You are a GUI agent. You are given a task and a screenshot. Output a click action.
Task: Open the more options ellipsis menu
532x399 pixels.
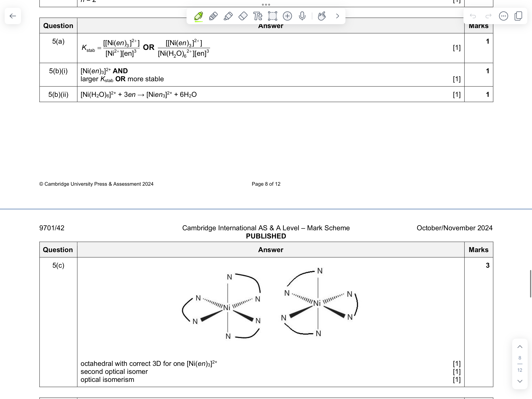(503, 16)
